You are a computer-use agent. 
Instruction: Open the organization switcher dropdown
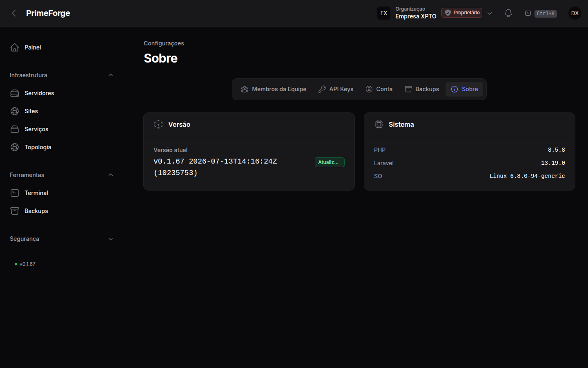490,13
